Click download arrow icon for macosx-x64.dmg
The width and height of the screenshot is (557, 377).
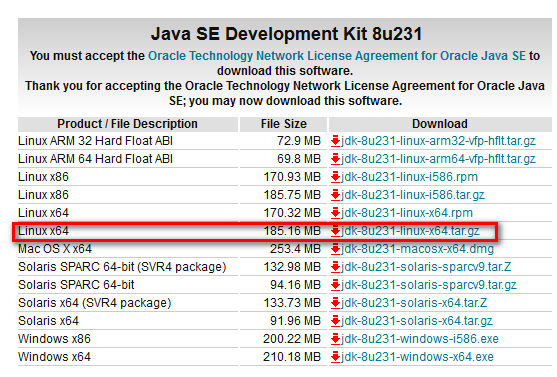coord(335,249)
